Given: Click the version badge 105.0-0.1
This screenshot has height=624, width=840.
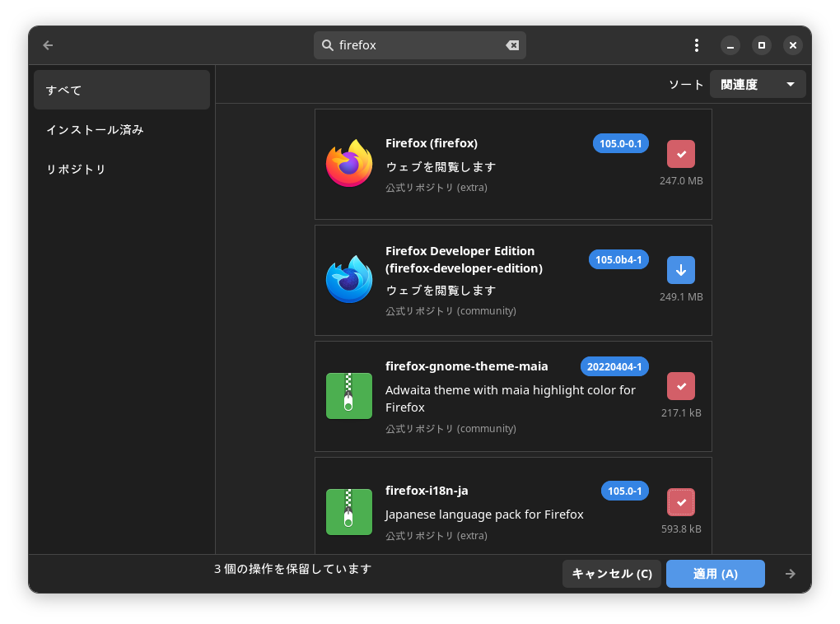Looking at the screenshot, I should click(x=620, y=143).
